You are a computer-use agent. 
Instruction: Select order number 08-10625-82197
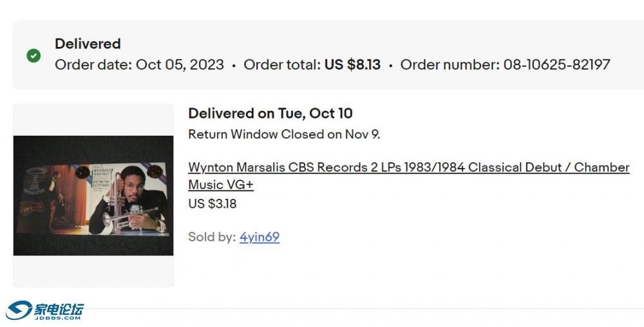[x=556, y=64]
